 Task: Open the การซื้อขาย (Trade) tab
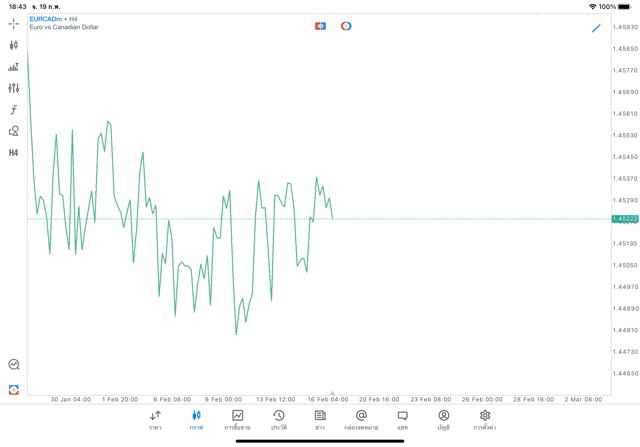pos(237,419)
